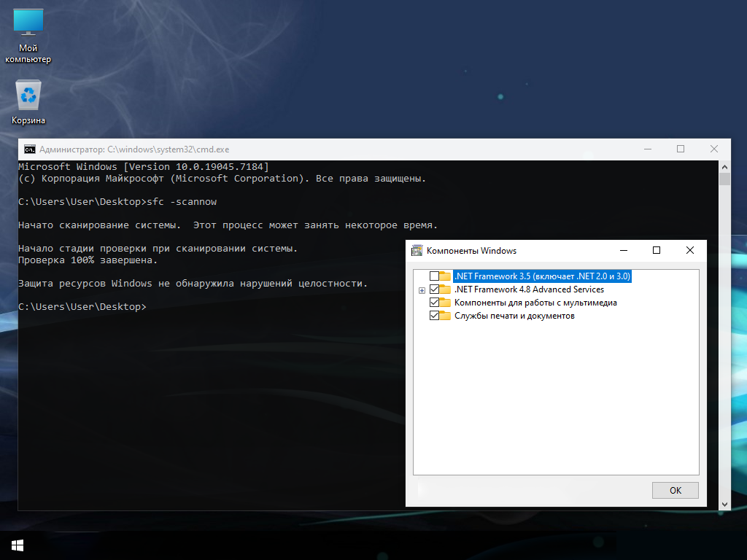Screen dimensions: 747x560
Task: Expand the .NET Framework 4.8 tree node
Action: [x=422, y=290]
